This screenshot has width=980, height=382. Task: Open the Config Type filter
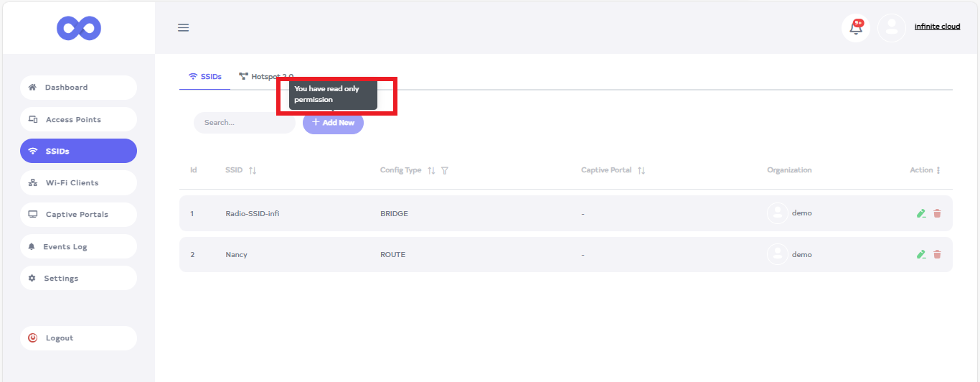point(445,171)
